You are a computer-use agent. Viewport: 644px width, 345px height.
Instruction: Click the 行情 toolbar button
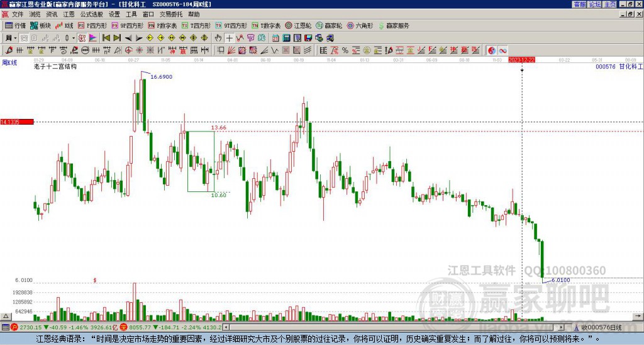(x=16, y=25)
